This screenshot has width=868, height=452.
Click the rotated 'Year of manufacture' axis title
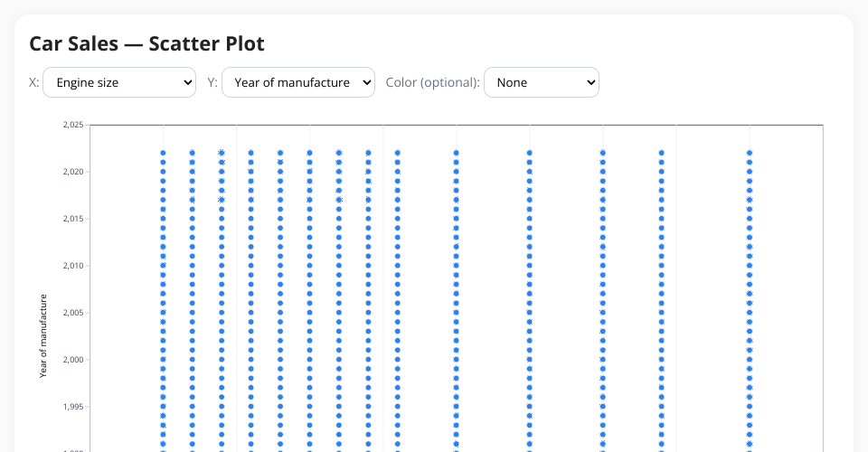(x=42, y=335)
